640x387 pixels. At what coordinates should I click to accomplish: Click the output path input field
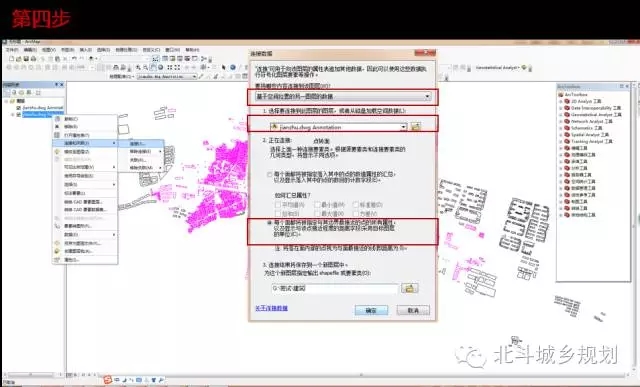[x=335, y=289]
